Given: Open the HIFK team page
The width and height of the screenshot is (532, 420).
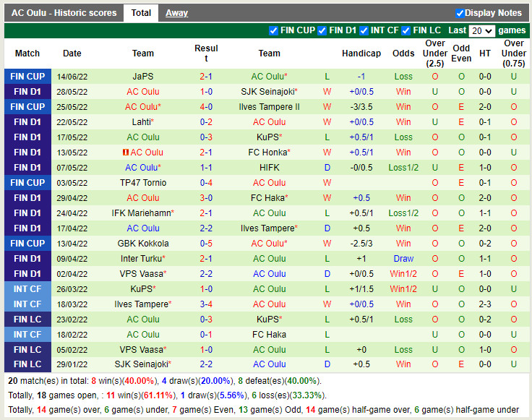Looking at the screenshot, I should click(x=269, y=168).
